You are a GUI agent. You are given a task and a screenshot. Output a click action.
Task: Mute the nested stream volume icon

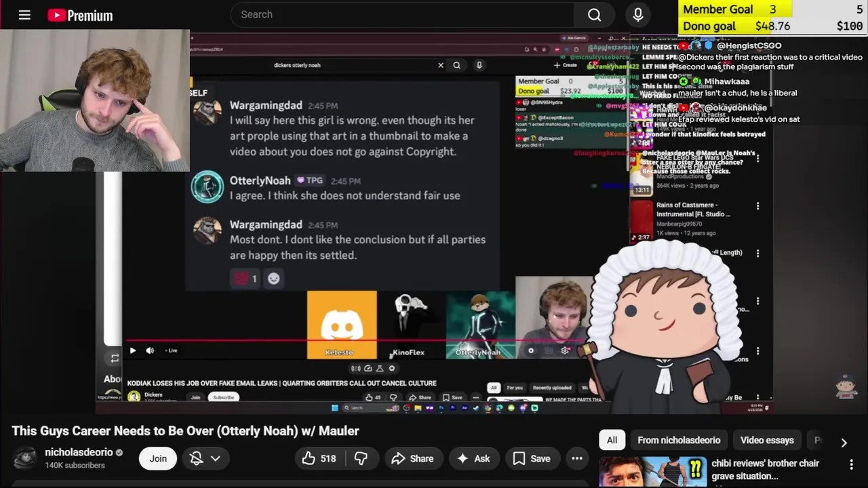150,350
